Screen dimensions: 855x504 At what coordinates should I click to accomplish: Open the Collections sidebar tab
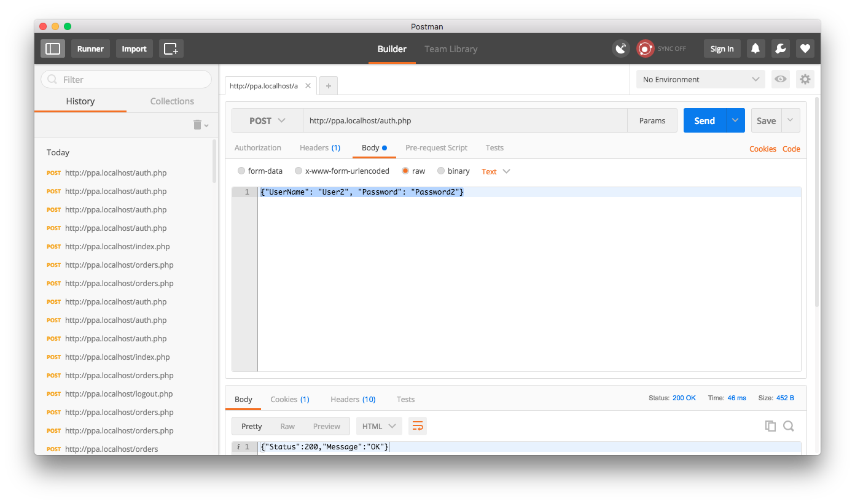[172, 101]
